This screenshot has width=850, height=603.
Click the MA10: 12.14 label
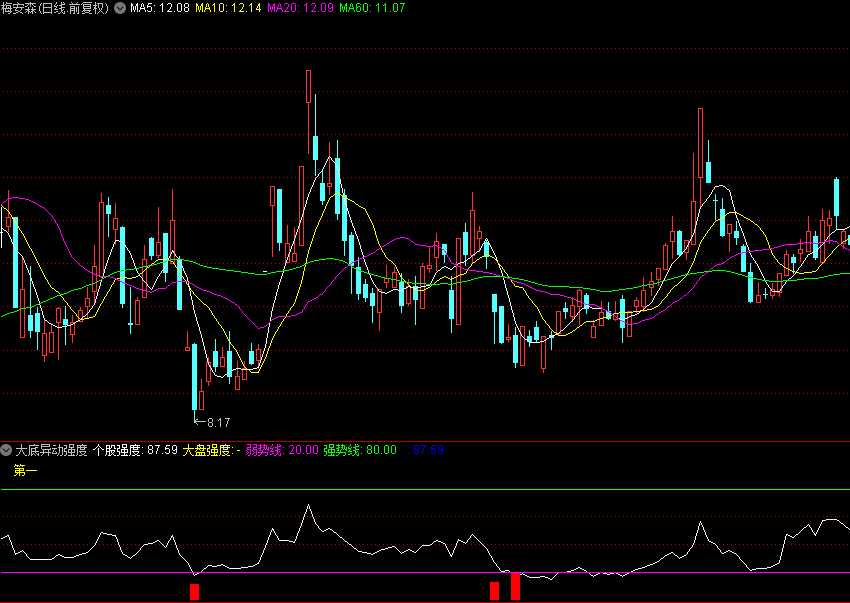pos(228,8)
